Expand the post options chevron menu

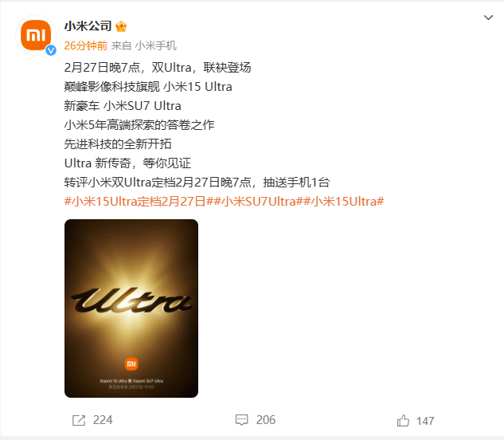click(x=488, y=18)
